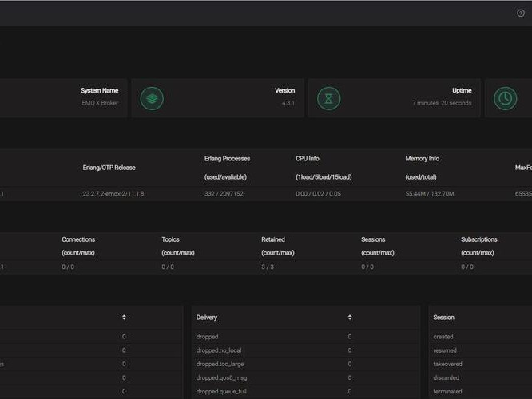Click the 'Erlang Processes' column header
The image size is (532, 399).
pos(227,159)
